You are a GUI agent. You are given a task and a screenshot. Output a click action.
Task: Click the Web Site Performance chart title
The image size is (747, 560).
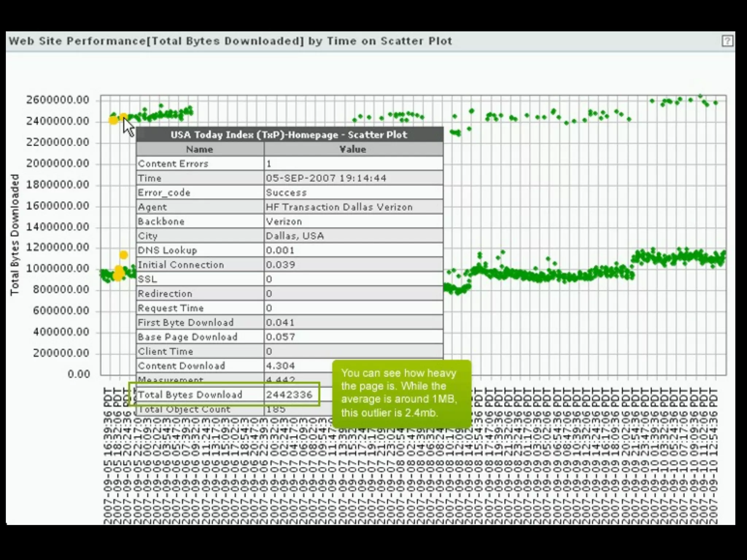tap(230, 41)
